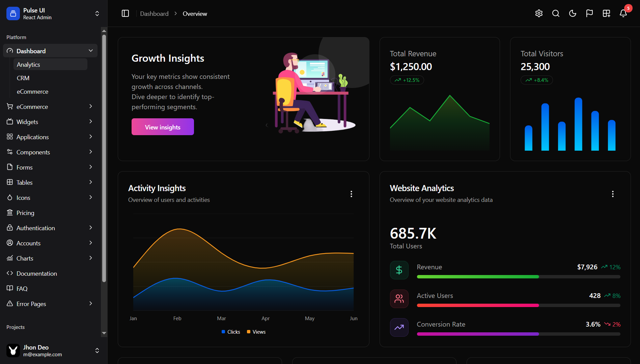This screenshot has height=364, width=640.
Task: Open Website Analytics three-dot menu
Action: (613, 194)
